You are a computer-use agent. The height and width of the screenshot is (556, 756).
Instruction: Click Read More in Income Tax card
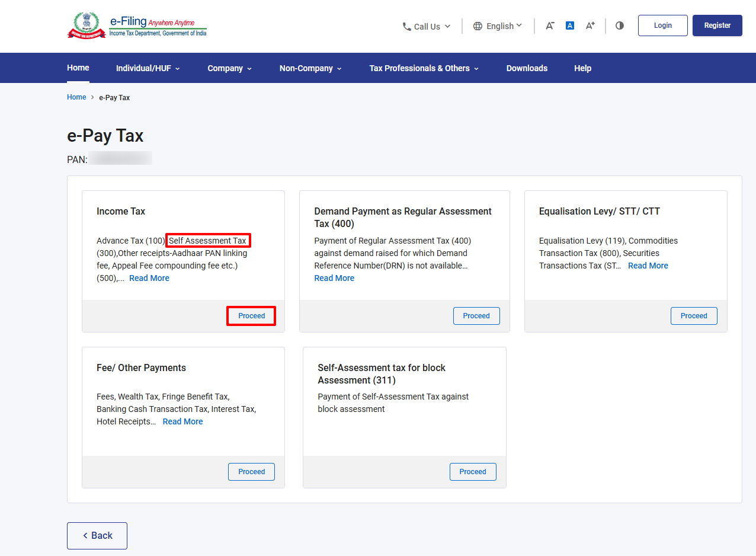(x=149, y=278)
